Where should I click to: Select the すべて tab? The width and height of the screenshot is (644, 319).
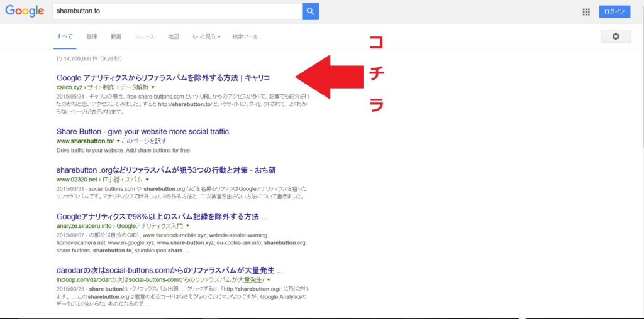tap(65, 36)
